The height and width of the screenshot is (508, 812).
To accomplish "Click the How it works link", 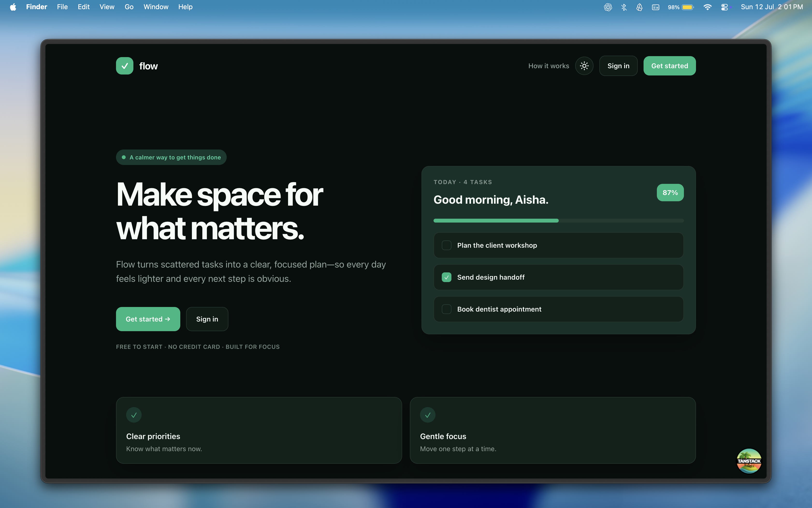I will click(549, 66).
